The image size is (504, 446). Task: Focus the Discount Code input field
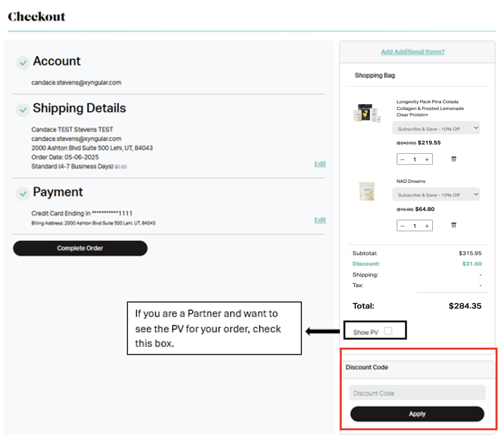(417, 393)
